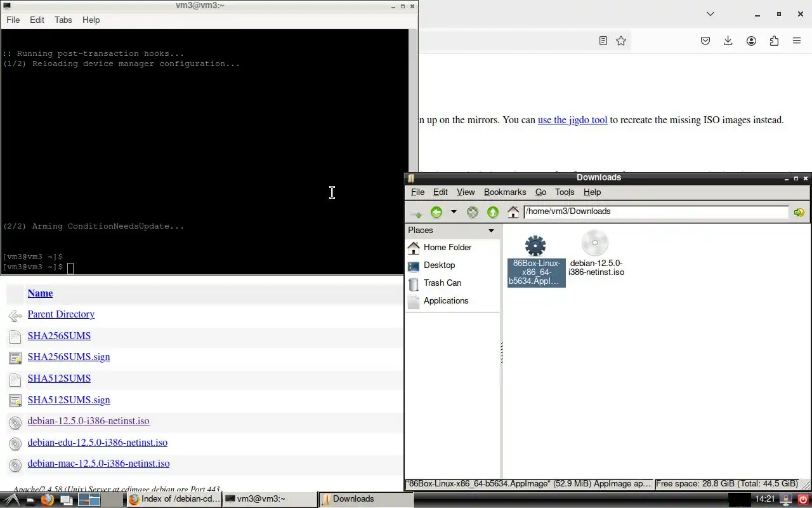
Task: Download debian-12.5.0-i386-netinst.iso link
Action: pyautogui.click(x=88, y=421)
